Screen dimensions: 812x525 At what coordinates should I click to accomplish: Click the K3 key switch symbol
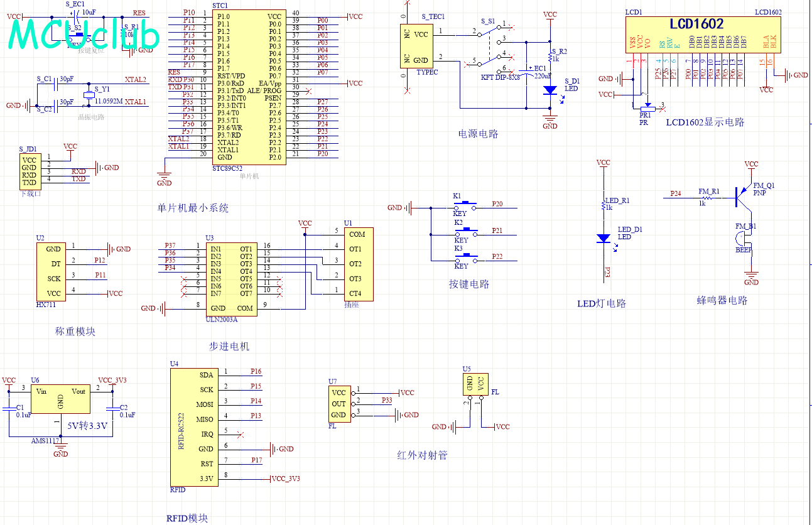[x=465, y=257]
